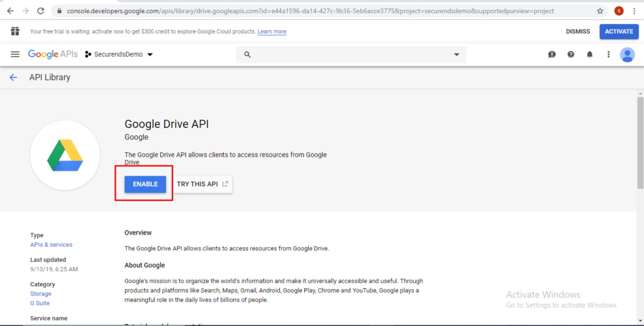Click the address bar URL
Screen dimensions: 644x326
click(x=310, y=11)
